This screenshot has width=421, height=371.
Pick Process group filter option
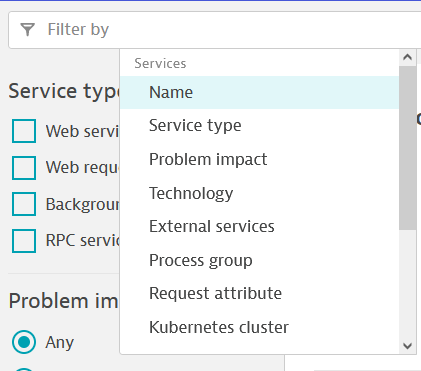pyautogui.click(x=259, y=260)
